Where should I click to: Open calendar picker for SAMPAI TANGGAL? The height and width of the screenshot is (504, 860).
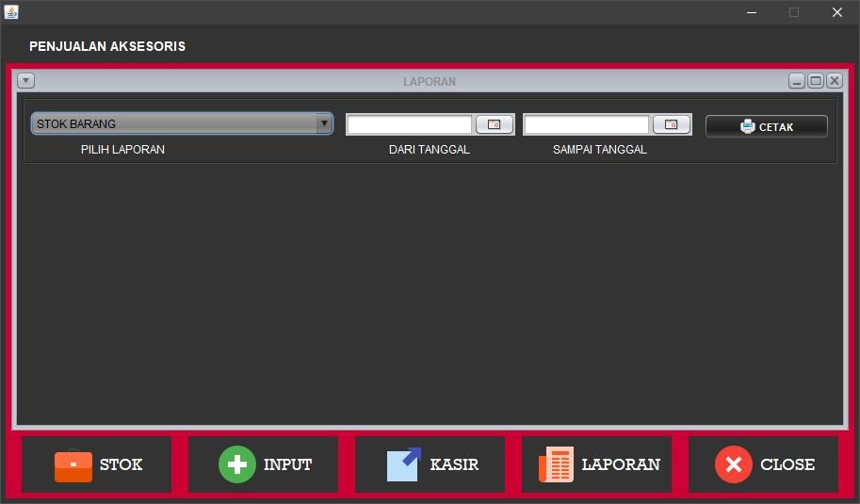click(x=671, y=124)
